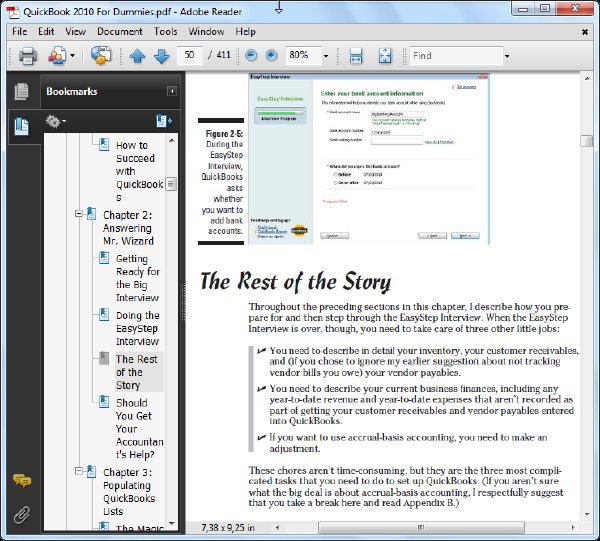Click the Fit Width toolbar icon
Viewport: 600px width, 541px height.
tap(356, 56)
